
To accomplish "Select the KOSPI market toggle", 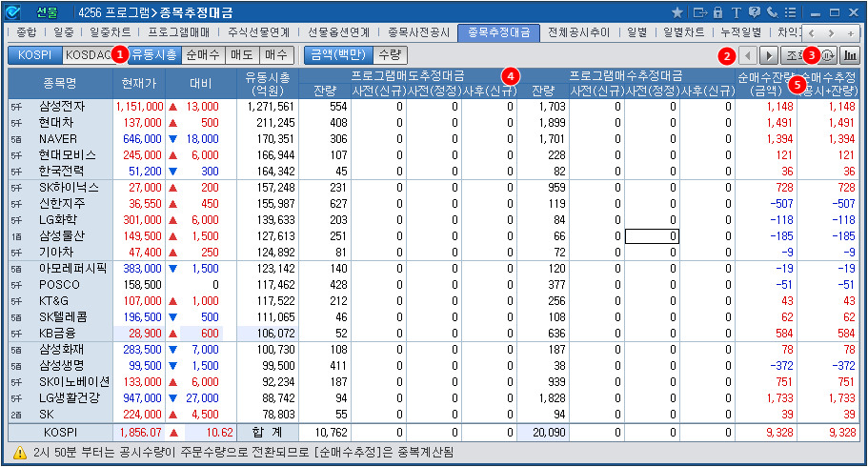I will click(x=34, y=55).
